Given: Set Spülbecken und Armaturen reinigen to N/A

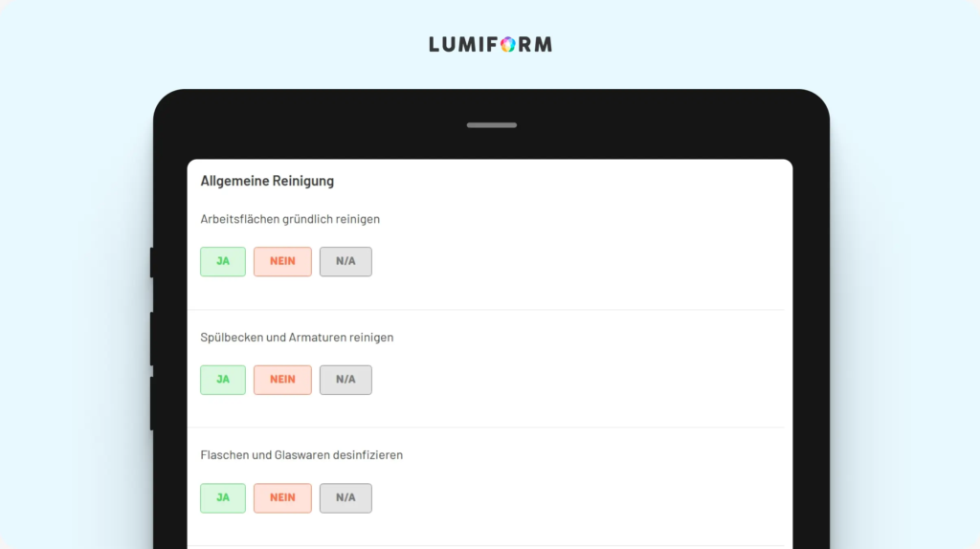Looking at the screenshot, I should (x=345, y=380).
